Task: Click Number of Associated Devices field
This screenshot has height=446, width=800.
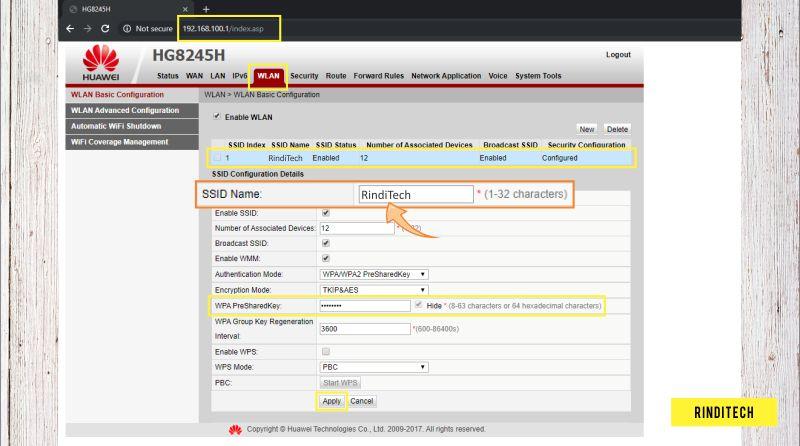Action: [357, 228]
